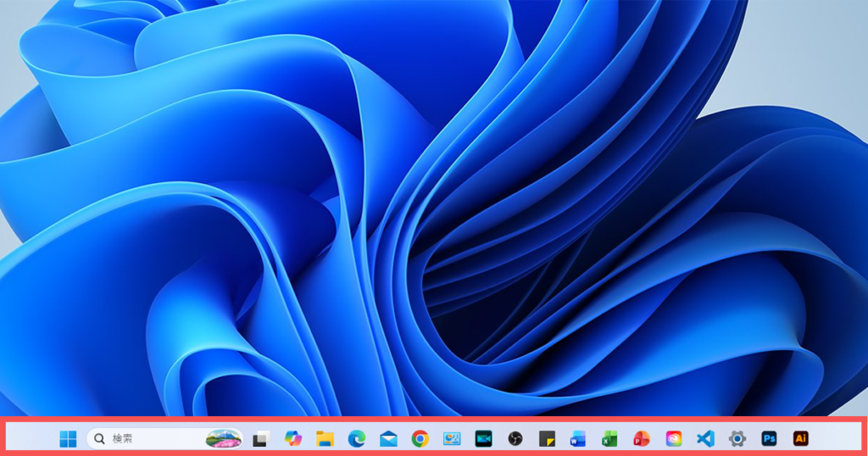Screen dimensions: 868x456
Task: Launch Microsoft PowerPoint
Action: 642,438
